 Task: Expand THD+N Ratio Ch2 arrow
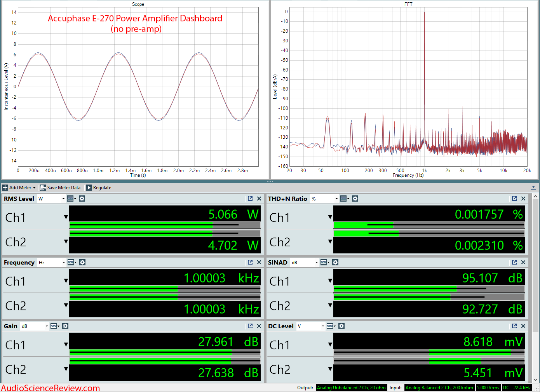[x=330, y=242]
